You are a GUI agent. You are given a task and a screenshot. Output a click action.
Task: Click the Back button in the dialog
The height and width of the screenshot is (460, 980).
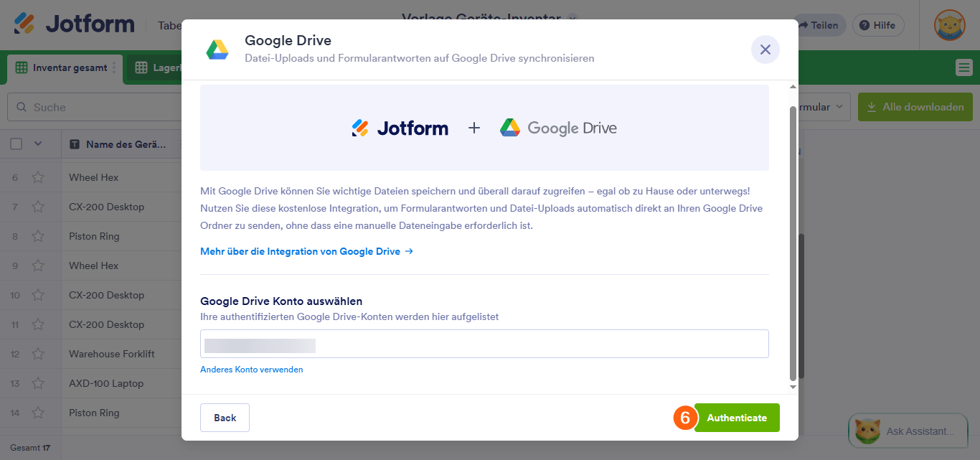pyautogui.click(x=224, y=417)
